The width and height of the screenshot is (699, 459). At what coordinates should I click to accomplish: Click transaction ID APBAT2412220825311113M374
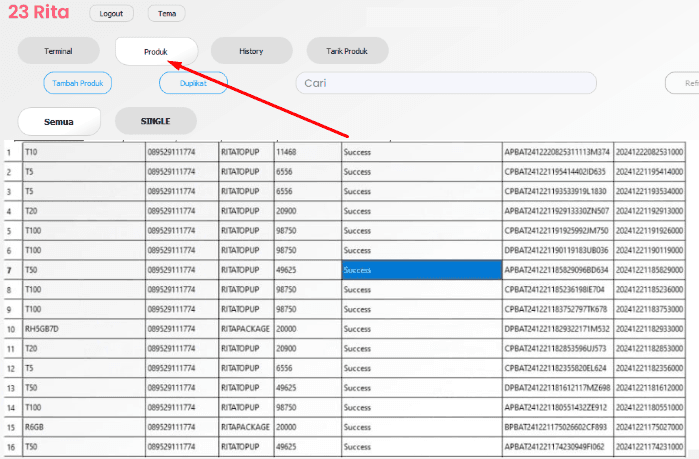click(x=557, y=152)
